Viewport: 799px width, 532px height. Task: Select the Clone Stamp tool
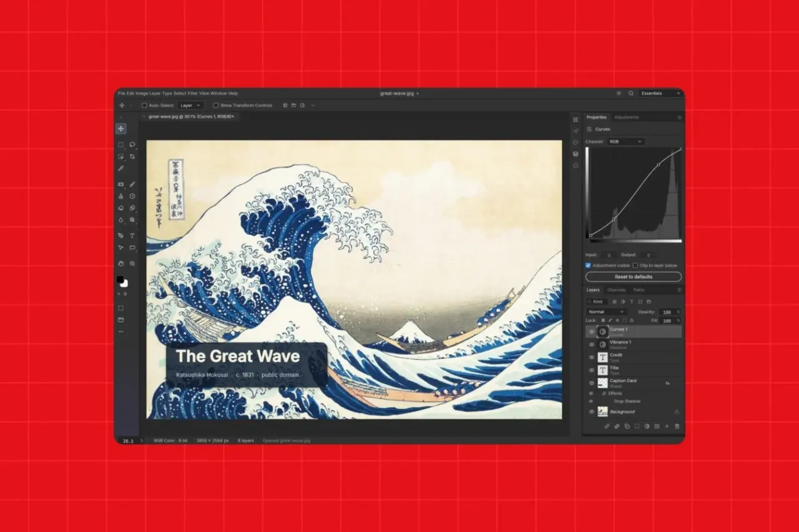click(x=120, y=196)
